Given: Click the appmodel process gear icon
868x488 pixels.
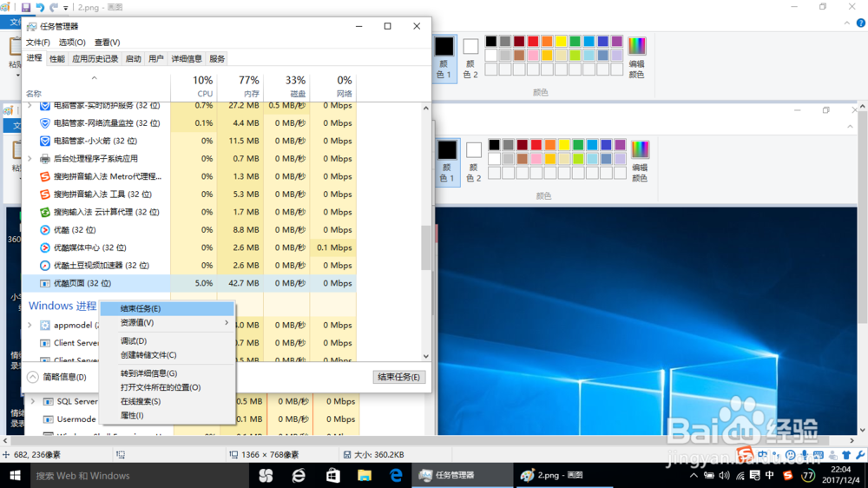Looking at the screenshot, I should coord(45,325).
